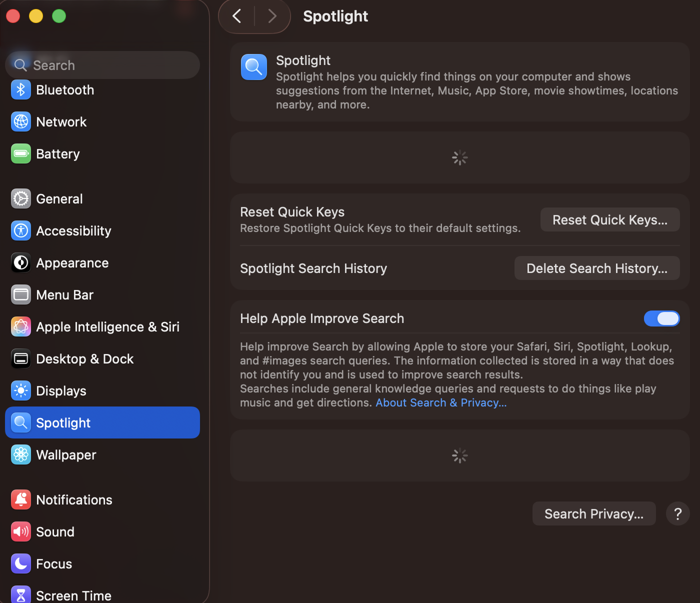The height and width of the screenshot is (603, 700).
Task: Choose Focus from the sidebar
Action: tap(102, 564)
